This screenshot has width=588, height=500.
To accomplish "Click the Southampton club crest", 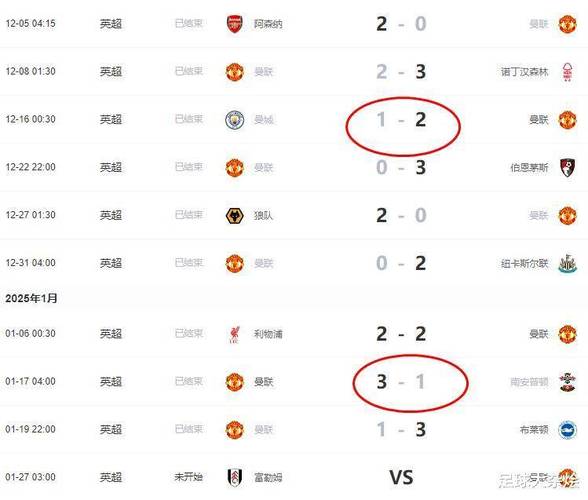I will click(567, 382).
